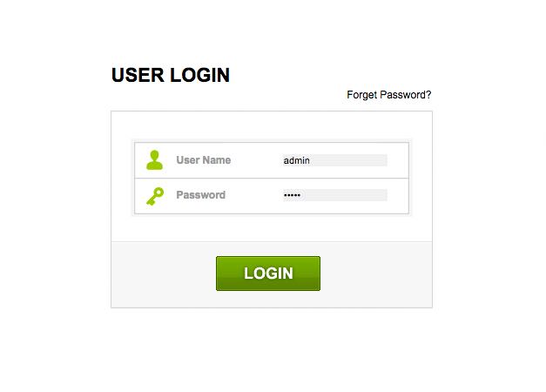The height and width of the screenshot is (392, 546).
Task: Click the green LOGIN button
Action: (x=268, y=274)
